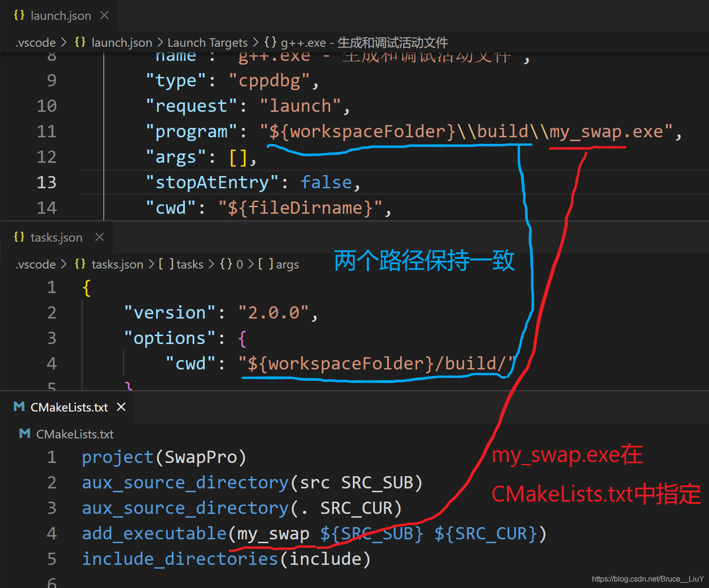Viewport: 709px width, 588px height.
Task: Open .vscode folder in tasks.json breadcrumb
Action: (x=36, y=264)
